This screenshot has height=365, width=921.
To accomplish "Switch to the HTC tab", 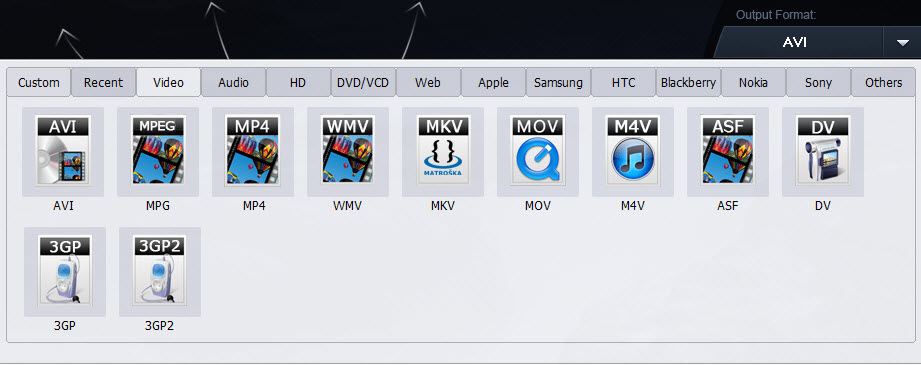I will (x=624, y=82).
